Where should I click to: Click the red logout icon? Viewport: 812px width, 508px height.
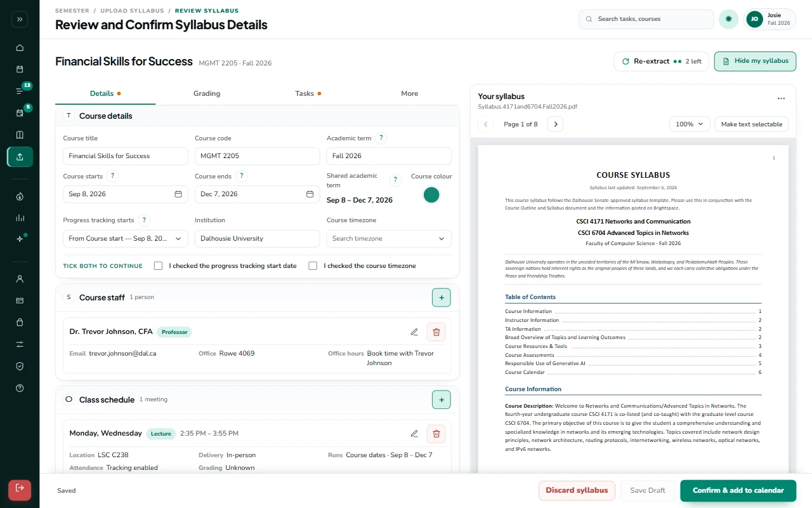pyautogui.click(x=20, y=490)
